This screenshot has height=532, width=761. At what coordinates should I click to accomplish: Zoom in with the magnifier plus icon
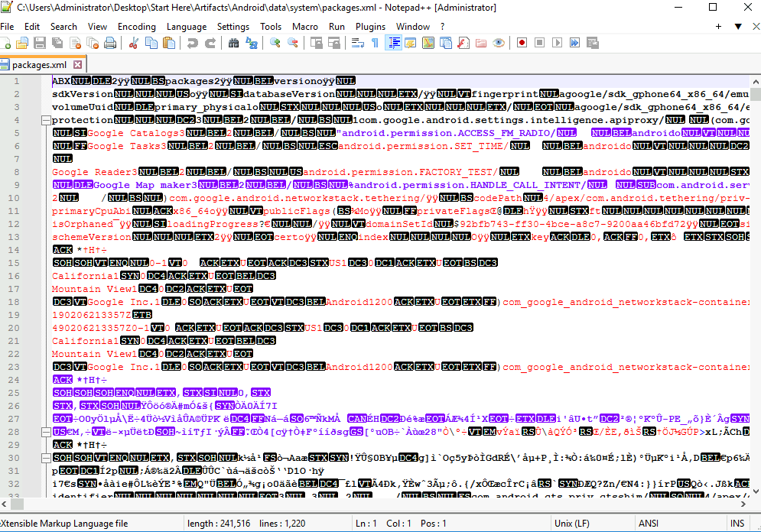275,43
